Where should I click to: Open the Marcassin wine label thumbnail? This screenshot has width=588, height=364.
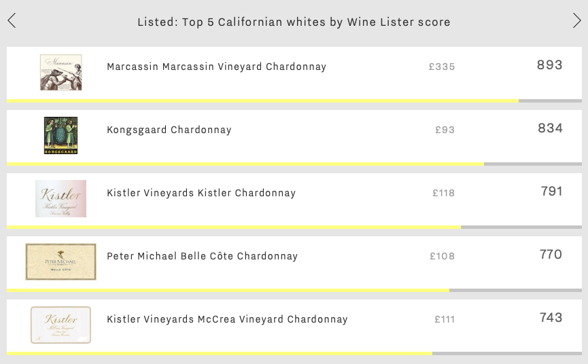click(60, 72)
